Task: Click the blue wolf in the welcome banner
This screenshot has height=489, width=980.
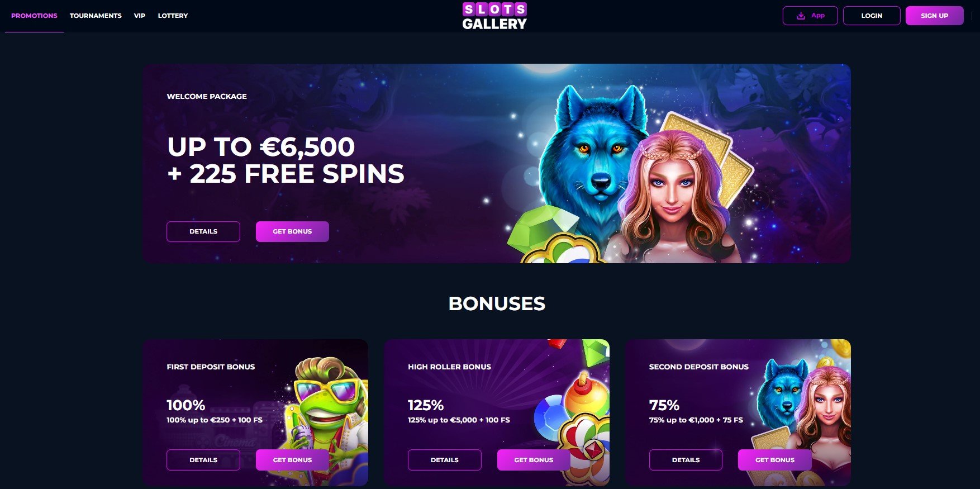Action: [x=592, y=162]
